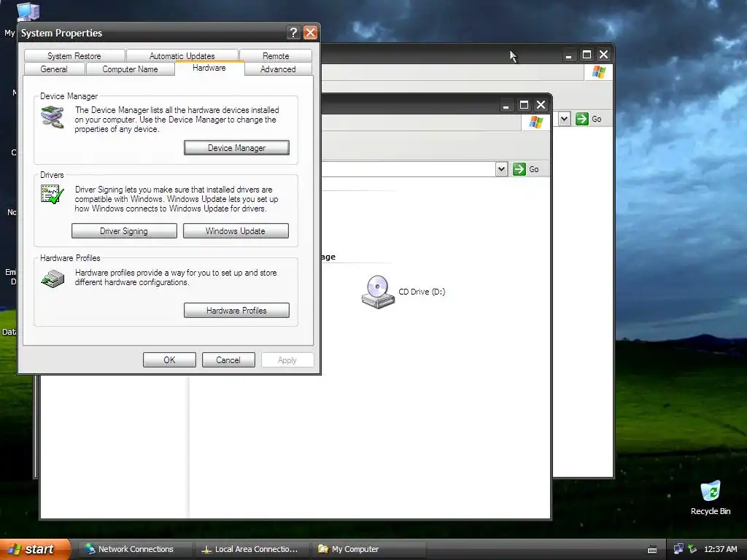747x560 pixels.
Task: Click the Hardware Profiles section icon
Action: tap(53, 279)
